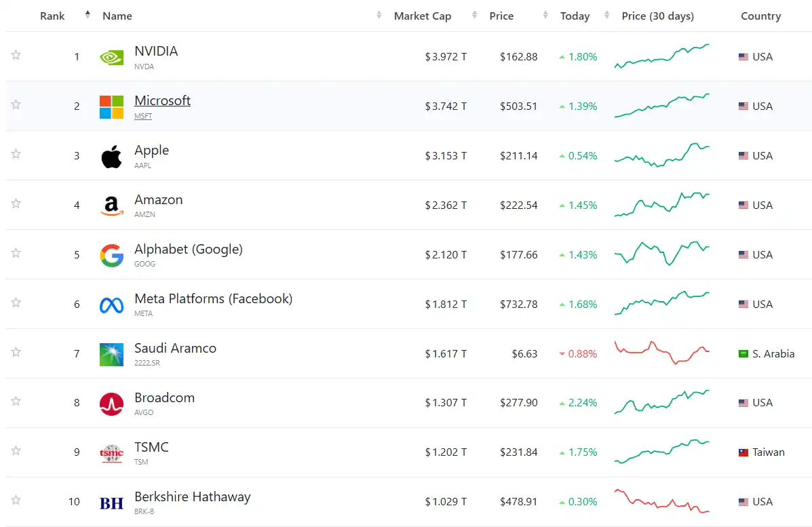Click the Saudi Aramco logo

[111, 355]
